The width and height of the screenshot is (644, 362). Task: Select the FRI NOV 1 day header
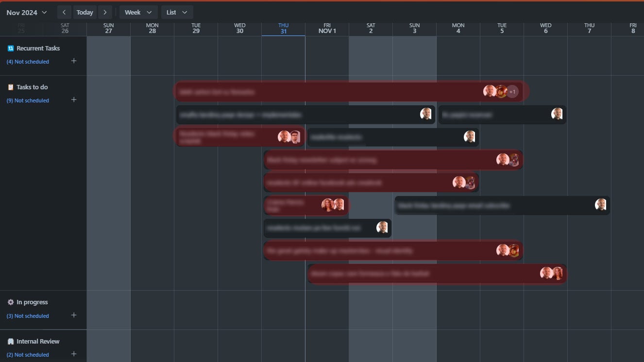pyautogui.click(x=327, y=28)
